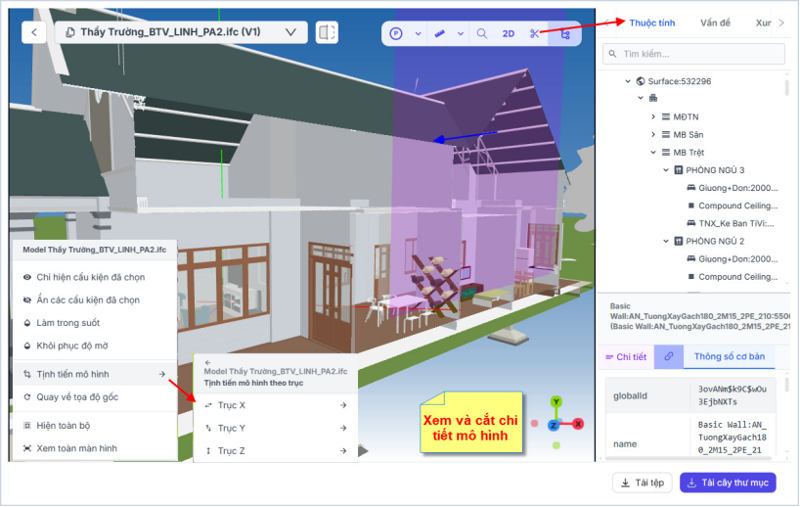Switch to the Vấn đề tab
The image size is (800, 507).
pos(715,23)
